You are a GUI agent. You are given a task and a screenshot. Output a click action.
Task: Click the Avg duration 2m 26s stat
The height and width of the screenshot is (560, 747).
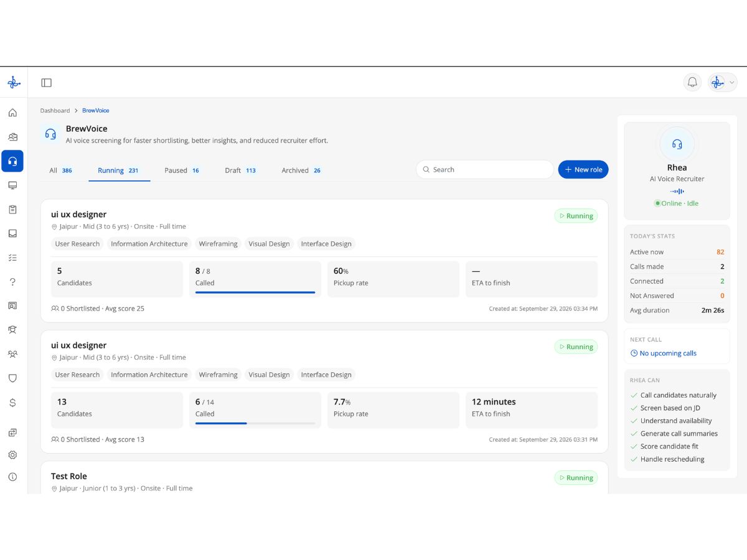[x=677, y=310]
